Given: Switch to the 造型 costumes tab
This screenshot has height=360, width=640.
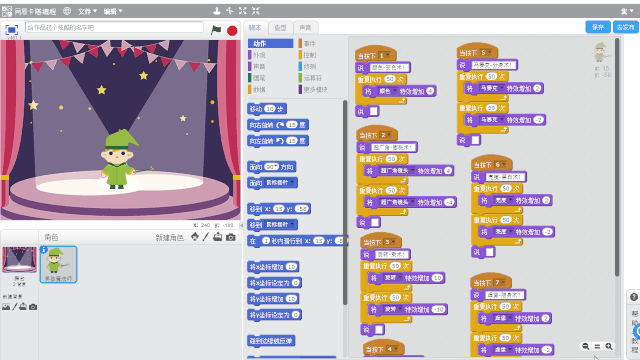Looking at the screenshot, I should pos(280,28).
